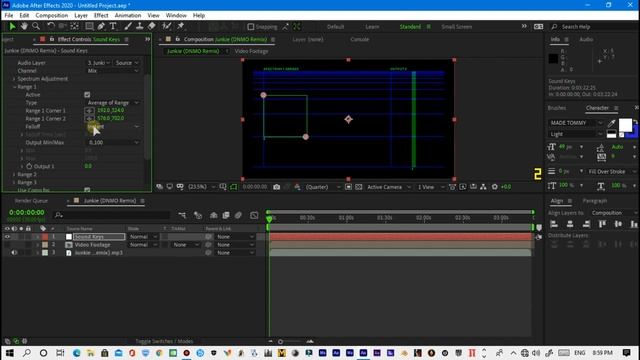The image size is (640, 360).
Task: Select the Rotation tool
Action: [x=51, y=27]
